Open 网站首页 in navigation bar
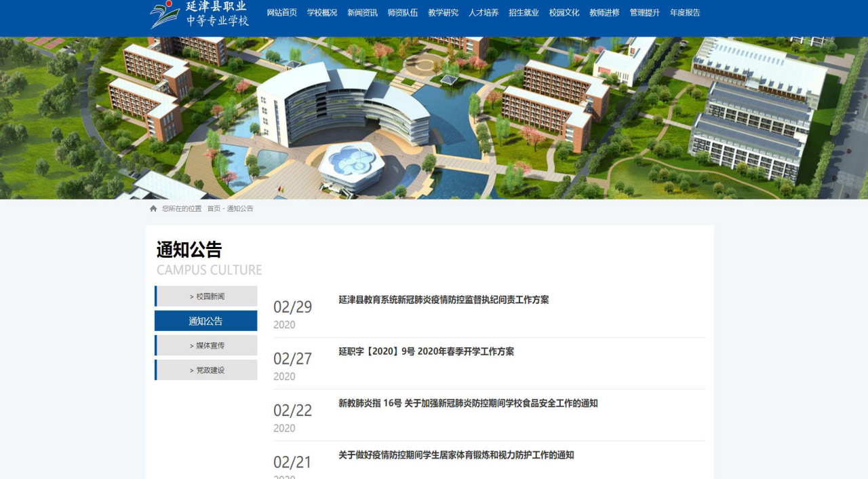The height and width of the screenshot is (479, 868). coord(281,13)
